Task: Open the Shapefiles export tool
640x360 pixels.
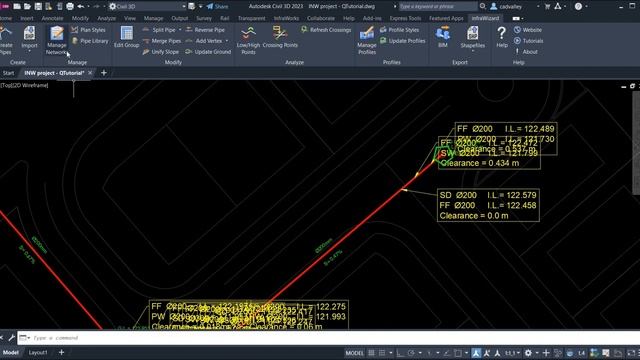Action: coord(473,38)
